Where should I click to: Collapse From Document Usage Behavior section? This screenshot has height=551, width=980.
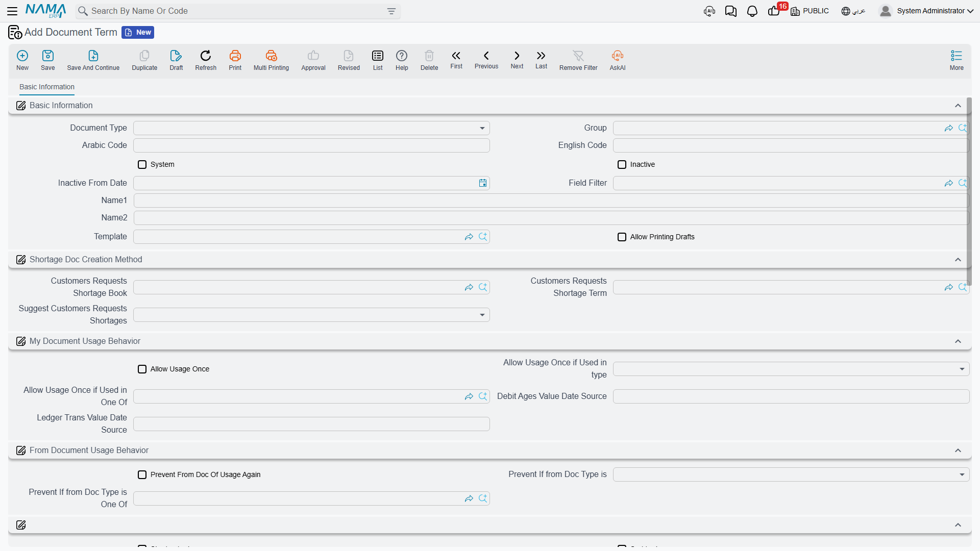click(x=958, y=450)
